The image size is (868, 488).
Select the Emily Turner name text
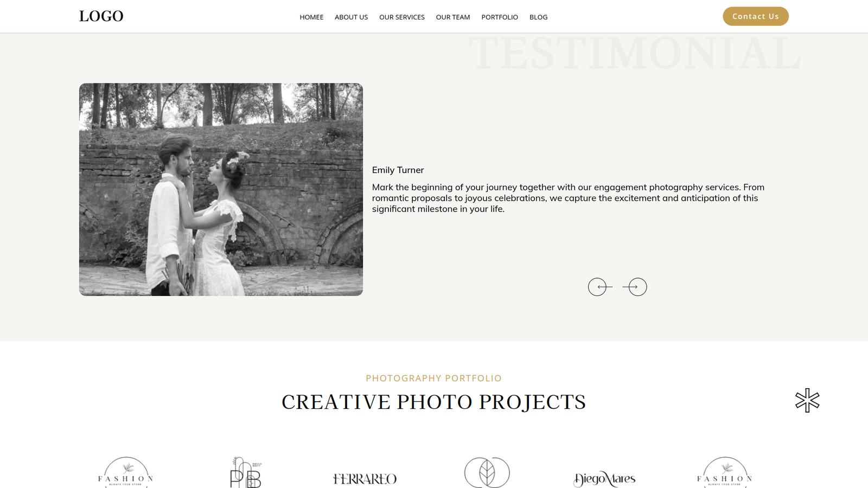coord(398,170)
